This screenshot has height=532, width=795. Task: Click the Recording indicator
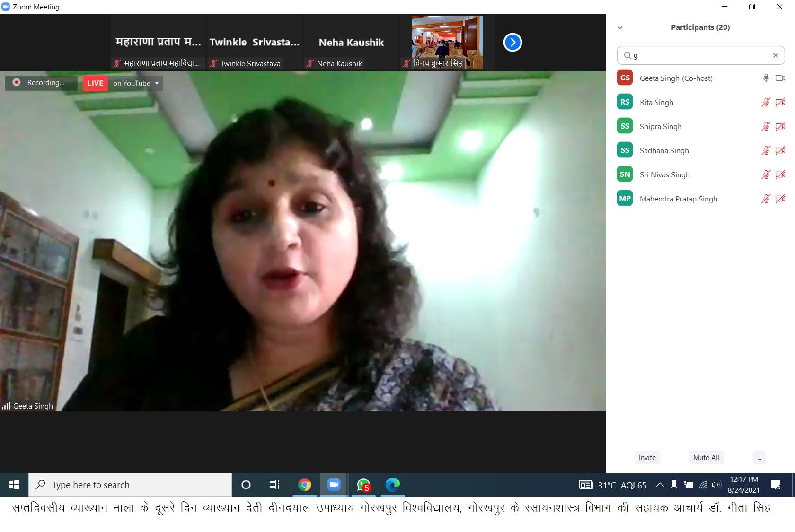tap(41, 83)
